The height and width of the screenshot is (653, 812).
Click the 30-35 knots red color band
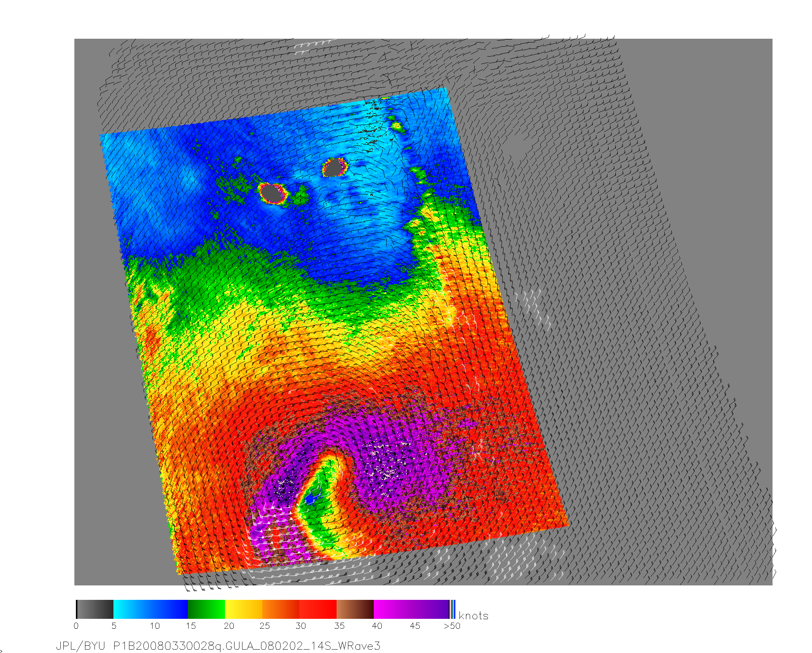coord(318,609)
